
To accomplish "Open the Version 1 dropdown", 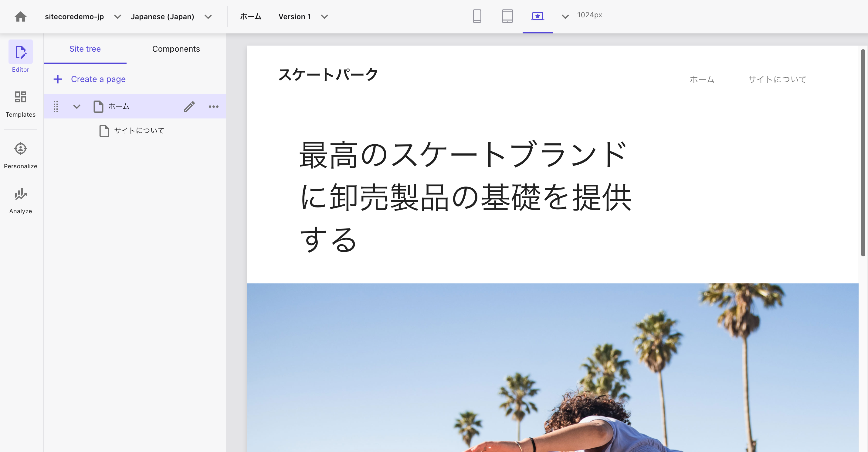I will pyautogui.click(x=303, y=16).
